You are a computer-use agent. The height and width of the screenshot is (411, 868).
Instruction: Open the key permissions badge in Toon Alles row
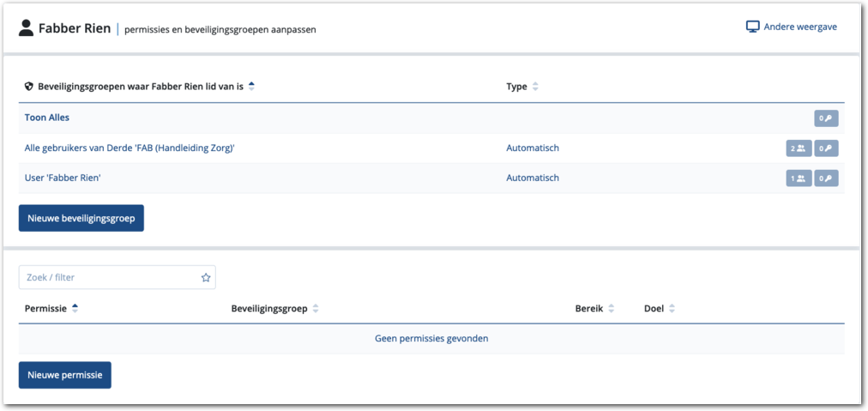pos(826,118)
